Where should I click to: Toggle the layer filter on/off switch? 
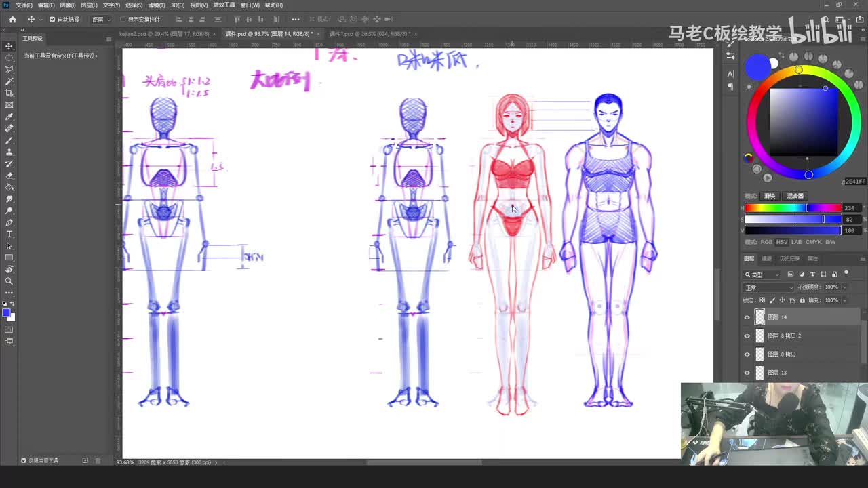(x=847, y=272)
